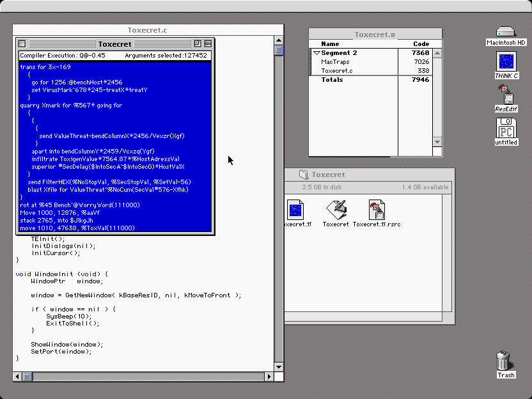The width and height of the screenshot is (532, 399).
Task: Select the untitled PC floppy disk icon
Action: coord(506,128)
